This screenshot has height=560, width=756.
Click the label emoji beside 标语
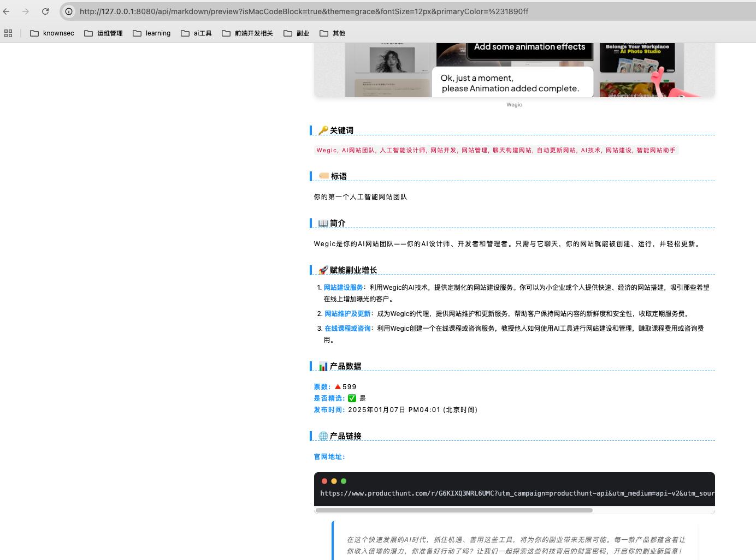coord(323,176)
